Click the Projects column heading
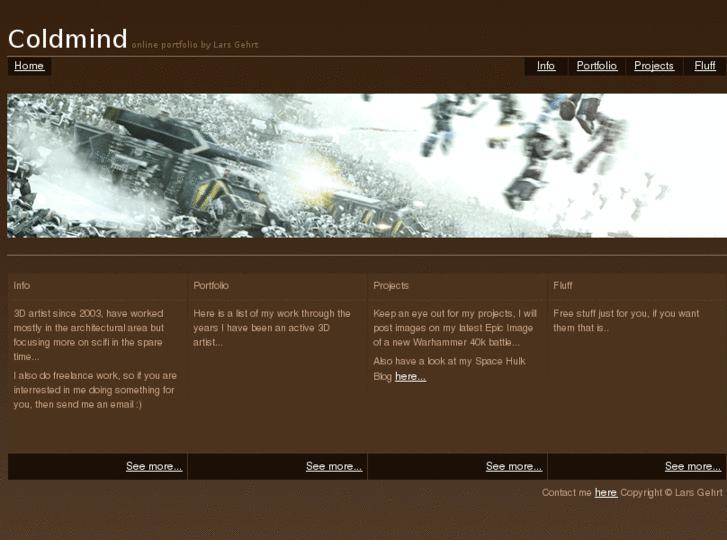The height and width of the screenshot is (545, 727). pyautogui.click(x=391, y=286)
